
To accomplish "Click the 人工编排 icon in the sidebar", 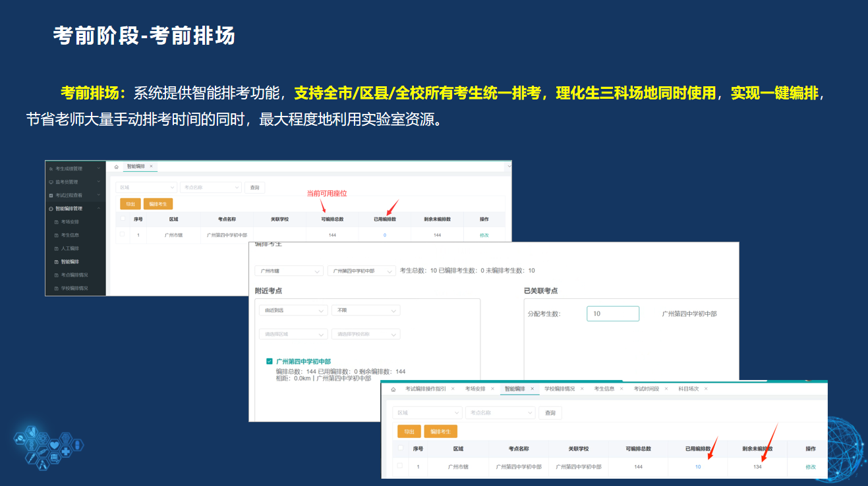I will click(x=56, y=249).
